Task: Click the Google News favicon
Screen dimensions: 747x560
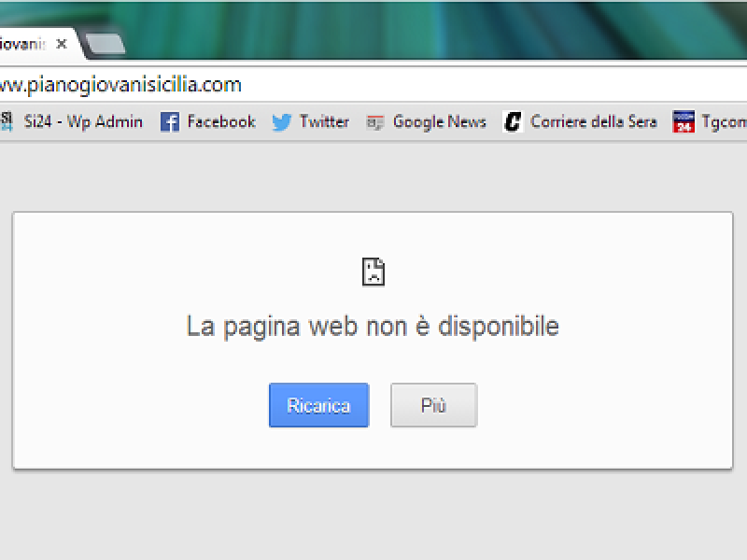Action: click(x=375, y=122)
